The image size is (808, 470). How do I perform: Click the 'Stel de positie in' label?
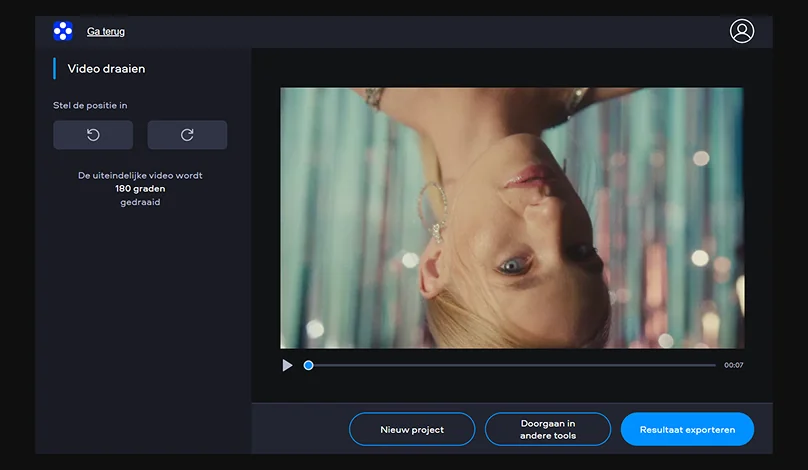[x=90, y=105]
